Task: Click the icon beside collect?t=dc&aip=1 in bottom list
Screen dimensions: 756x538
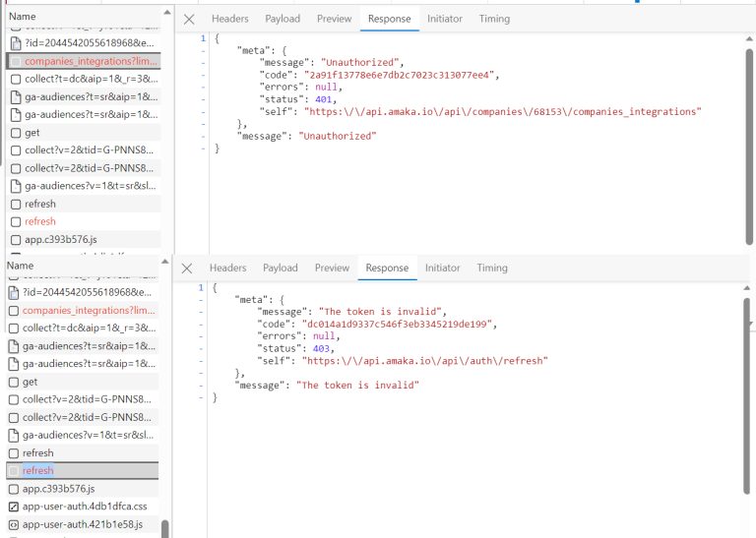Action: click(14, 329)
